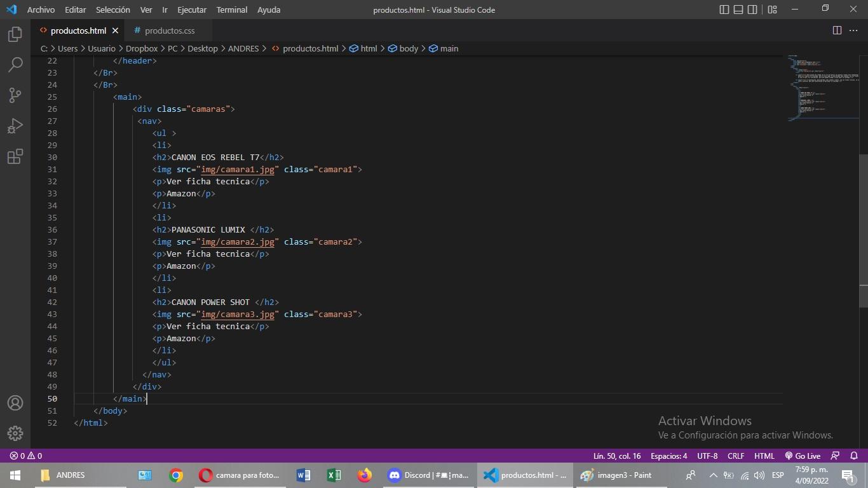Open the editor More Actions ellipsis
868x488 pixels.
pyautogui.click(x=853, y=30)
